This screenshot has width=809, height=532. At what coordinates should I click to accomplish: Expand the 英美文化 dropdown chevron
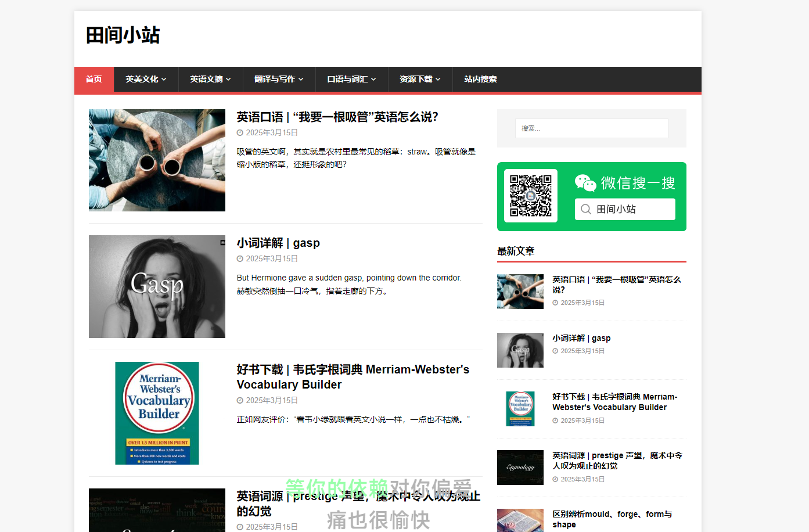click(164, 80)
